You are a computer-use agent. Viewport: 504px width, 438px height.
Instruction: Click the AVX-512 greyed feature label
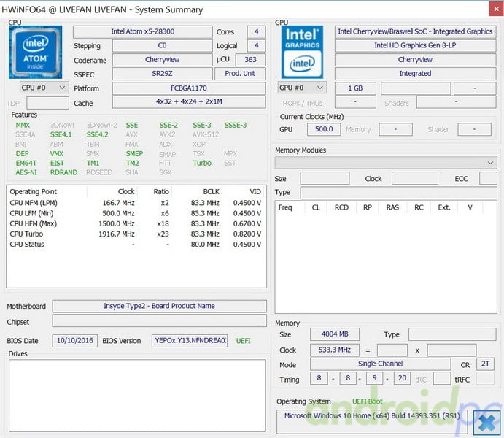[x=206, y=134]
